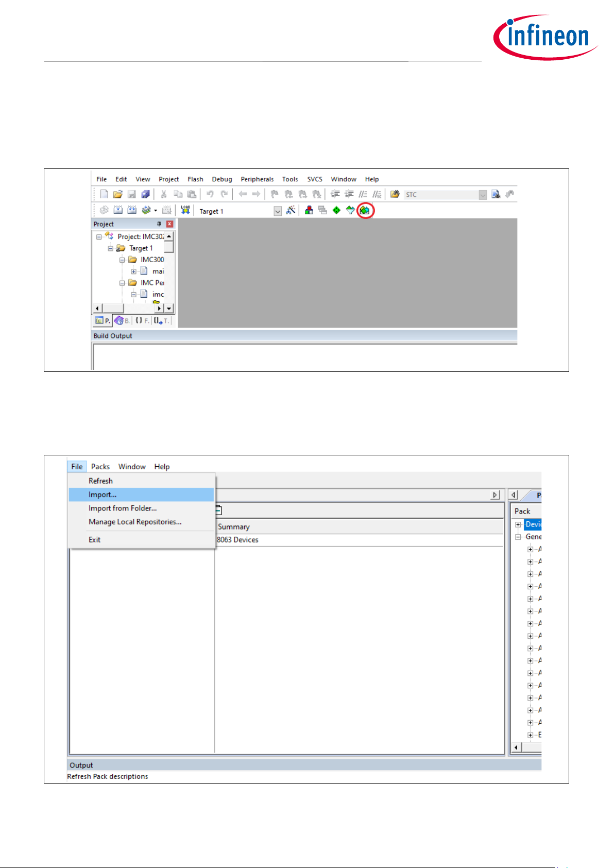
Task: Click the Save All icon
Action: tap(146, 194)
